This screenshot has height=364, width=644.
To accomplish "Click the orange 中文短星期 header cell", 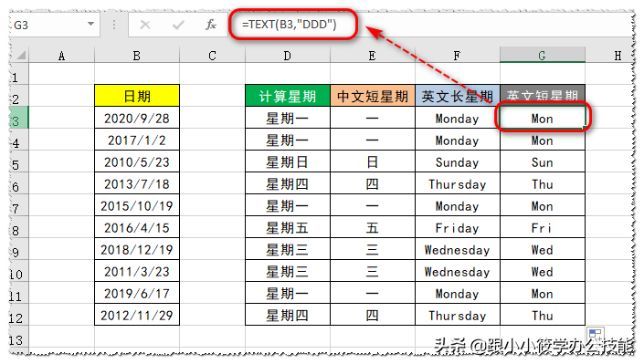I will [x=372, y=96].
